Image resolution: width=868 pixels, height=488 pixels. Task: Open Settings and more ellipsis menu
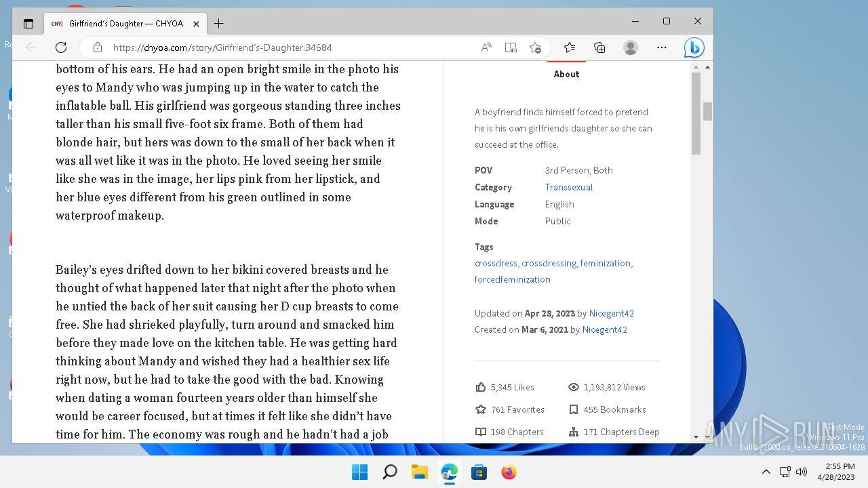(x=662, y=47)
